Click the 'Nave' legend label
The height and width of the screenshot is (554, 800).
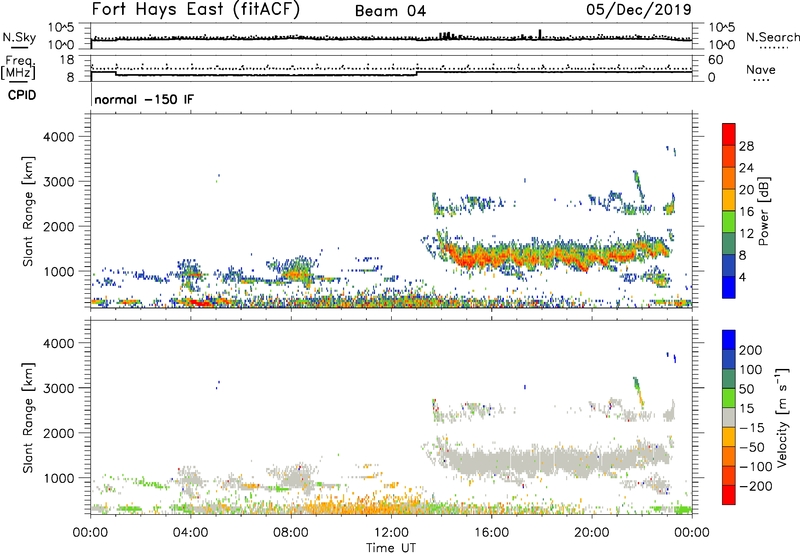(x=761, y=70)
